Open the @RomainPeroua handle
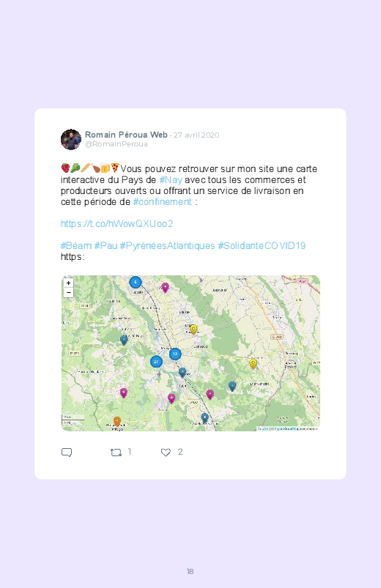The image size is (381, 588). [116, 144]
